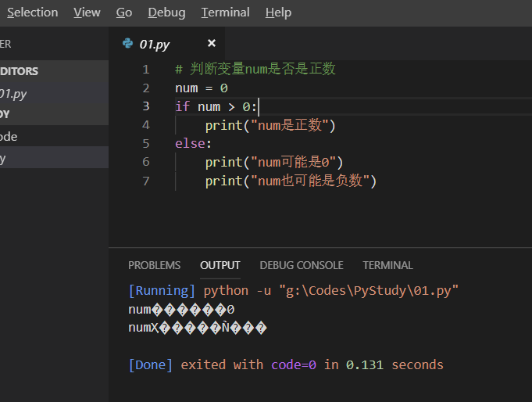Image resolution: width=532 pixels, height=402 pixels.
Task: Click the comment line starting with #
Action: tap(255, 69)
